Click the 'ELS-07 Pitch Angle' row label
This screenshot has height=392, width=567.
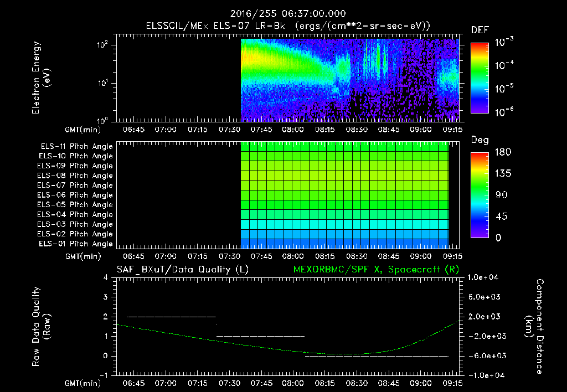(x=75, y=185)
